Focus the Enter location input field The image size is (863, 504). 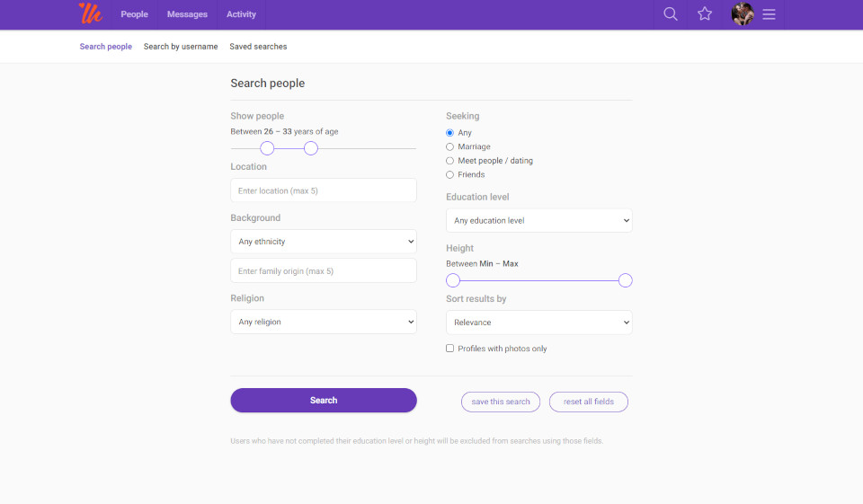point(324,190)
